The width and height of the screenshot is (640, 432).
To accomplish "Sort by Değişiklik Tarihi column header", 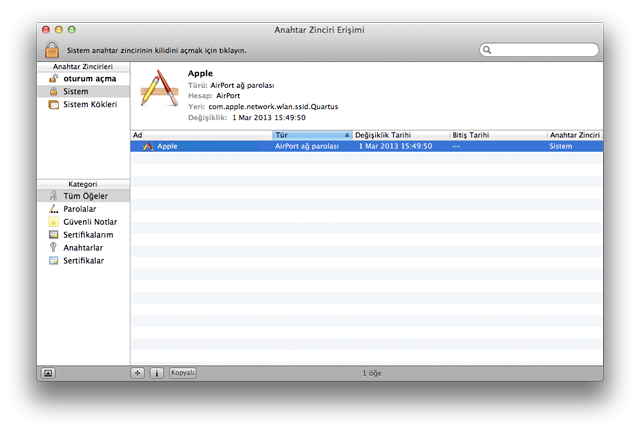I will pos(401,135).
